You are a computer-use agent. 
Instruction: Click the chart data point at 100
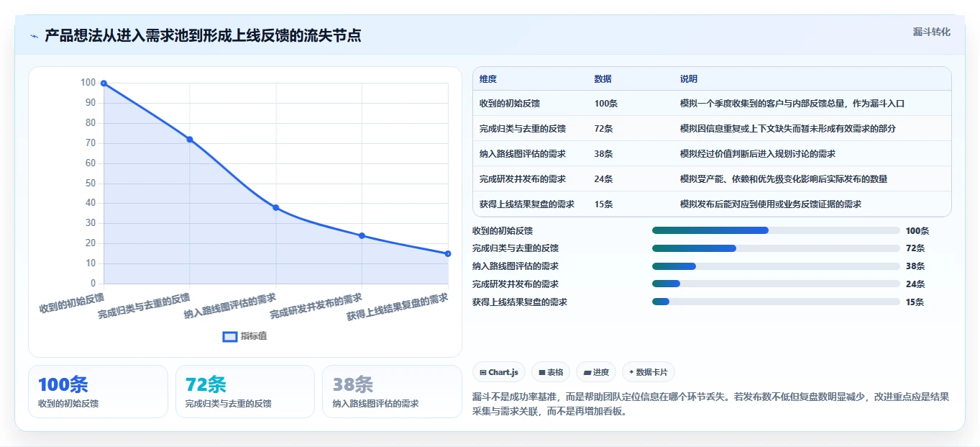coord(104,83)
